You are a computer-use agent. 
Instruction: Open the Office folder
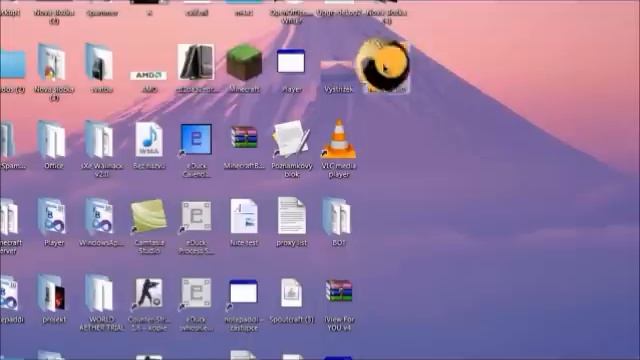[53, 140]
